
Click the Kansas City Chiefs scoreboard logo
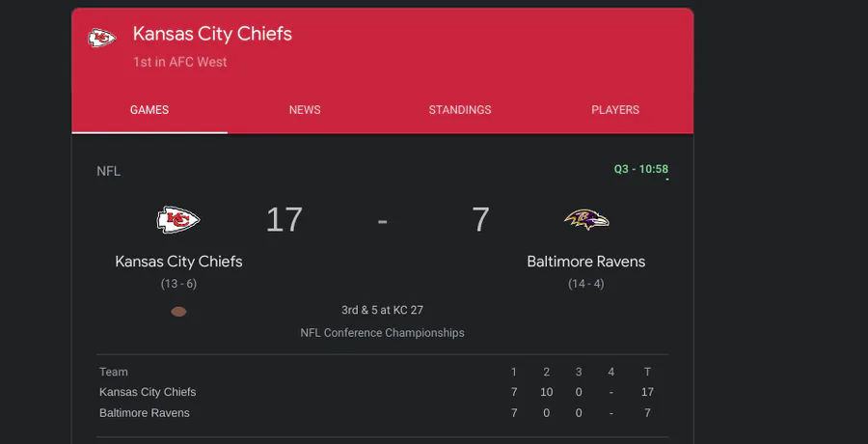tap(178, 220)
